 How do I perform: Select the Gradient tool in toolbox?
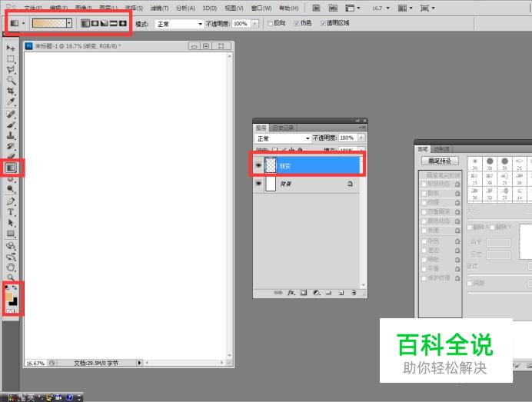(x=11, y=168)
